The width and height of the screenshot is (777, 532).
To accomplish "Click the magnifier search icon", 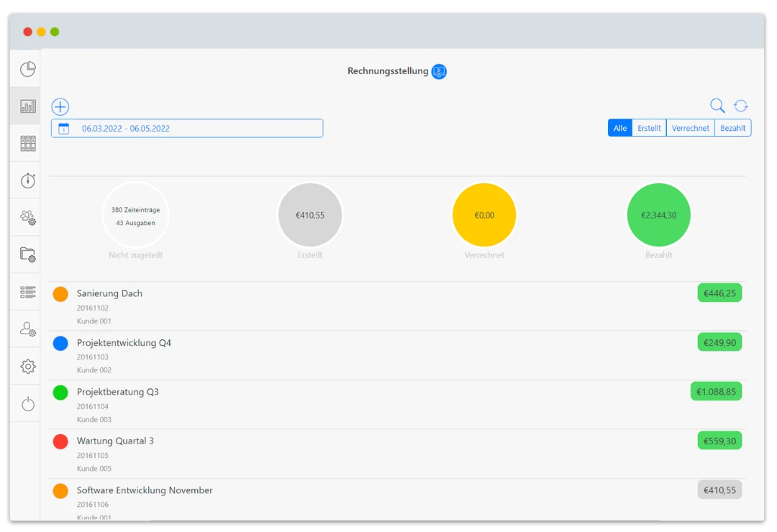I will (717, 106).
